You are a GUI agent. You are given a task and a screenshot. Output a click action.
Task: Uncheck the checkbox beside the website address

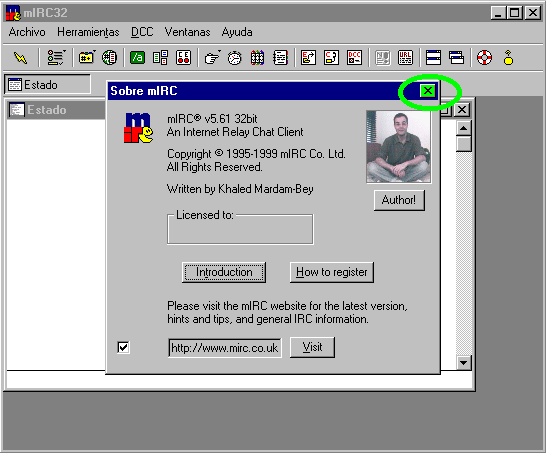click(x=123, y=347)
